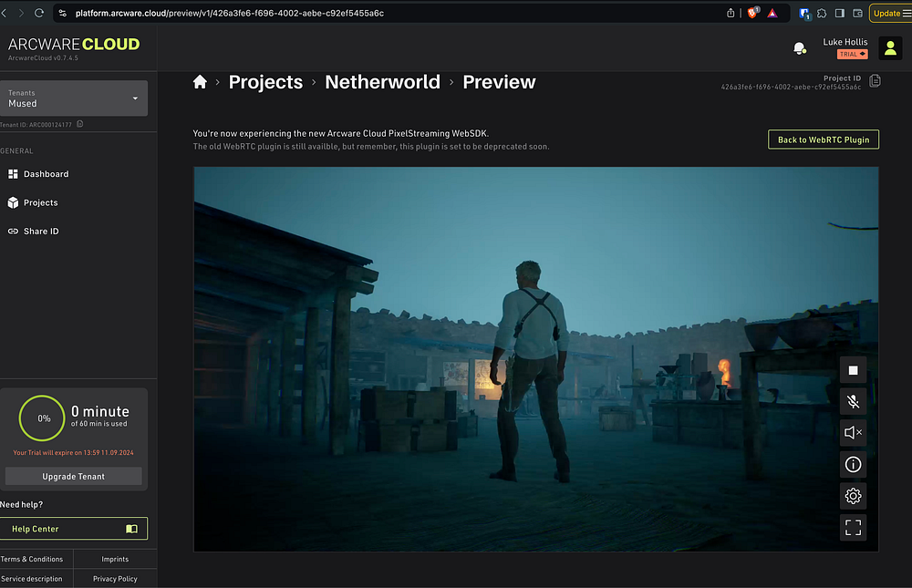Open site settings icon in address bar
Screen dimensions: 912x588
click(x=63, y=13)
